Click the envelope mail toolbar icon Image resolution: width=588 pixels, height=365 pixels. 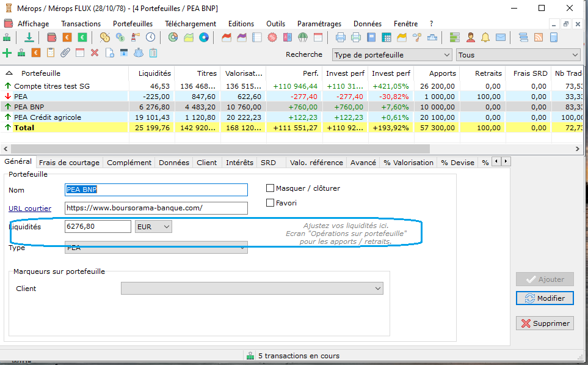click(x=501, y=37)
